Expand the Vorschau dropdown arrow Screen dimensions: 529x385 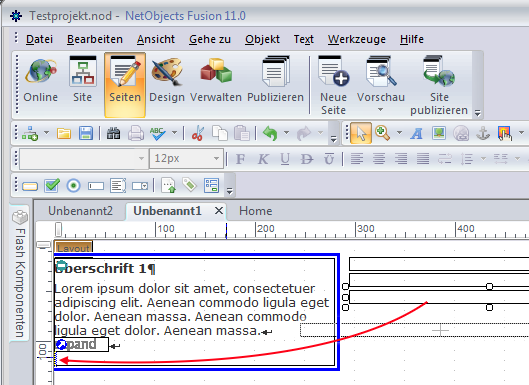[381, 109]
